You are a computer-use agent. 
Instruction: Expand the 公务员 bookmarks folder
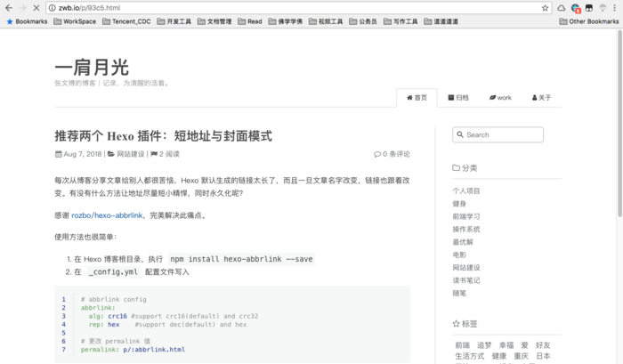click(363, 21)
